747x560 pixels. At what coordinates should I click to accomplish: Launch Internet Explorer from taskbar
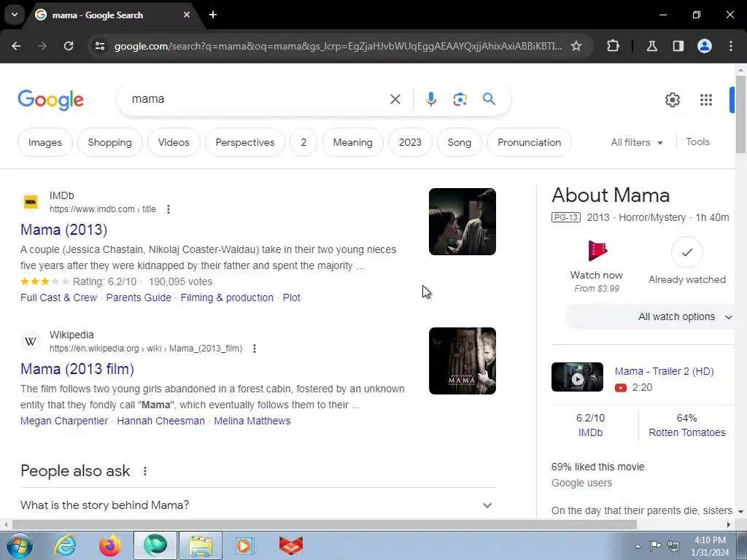coord(65,545)
